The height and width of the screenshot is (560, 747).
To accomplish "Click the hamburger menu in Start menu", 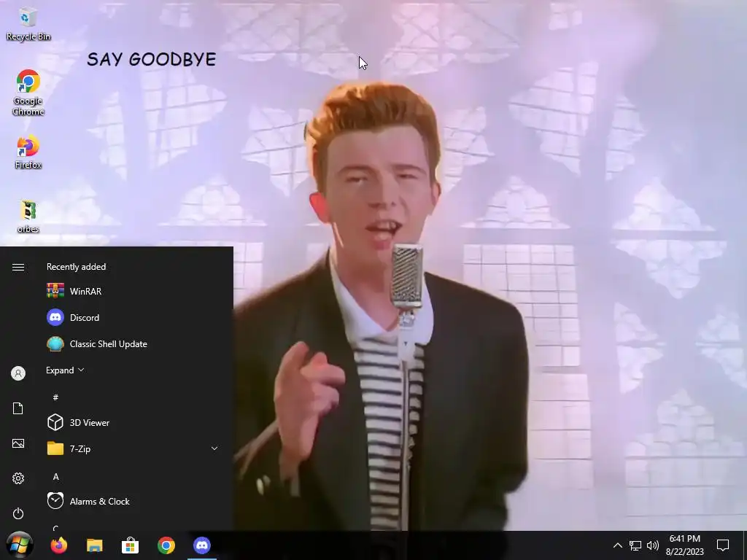I will 18,267.
